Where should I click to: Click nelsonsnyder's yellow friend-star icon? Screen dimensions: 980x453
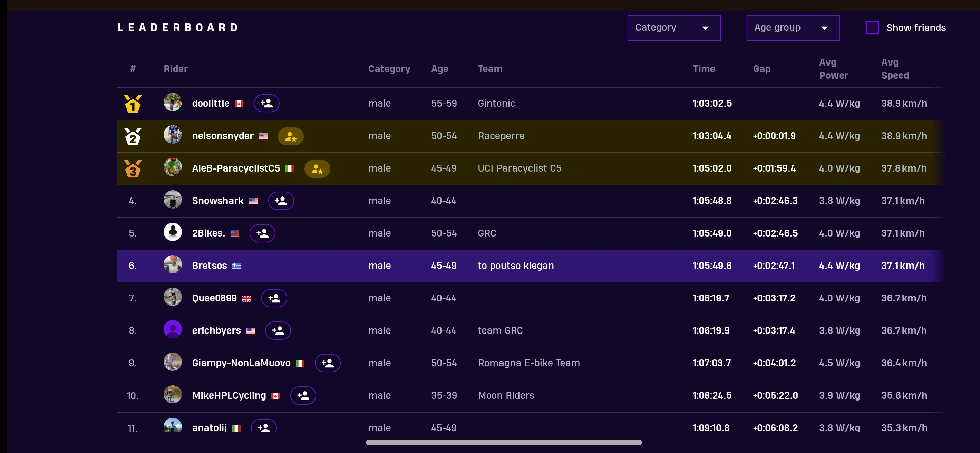pyautogui.click(x=291, y=136)
